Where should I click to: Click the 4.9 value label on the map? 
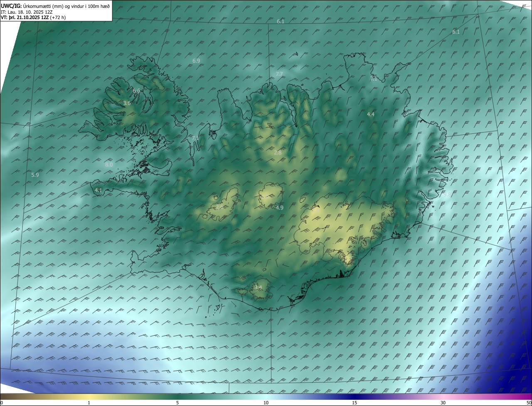pos(280,208)
